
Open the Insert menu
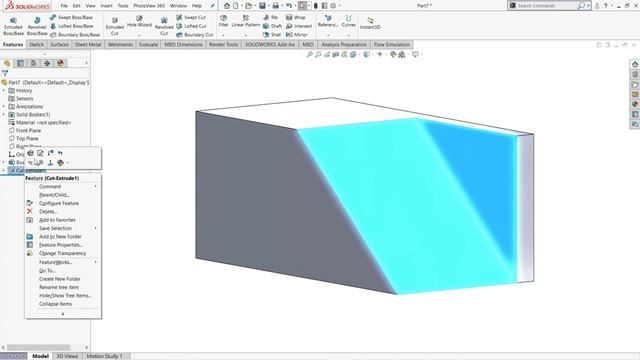point(107,6)
